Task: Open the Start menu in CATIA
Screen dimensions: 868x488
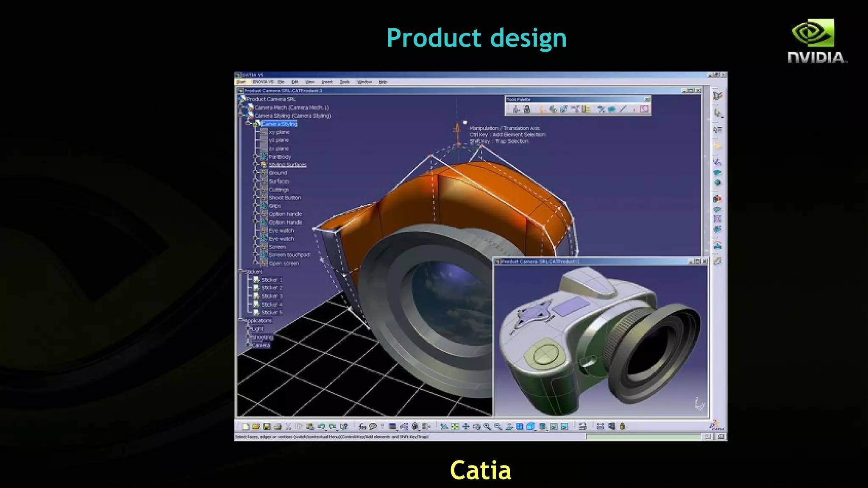Action: (241, 82)
